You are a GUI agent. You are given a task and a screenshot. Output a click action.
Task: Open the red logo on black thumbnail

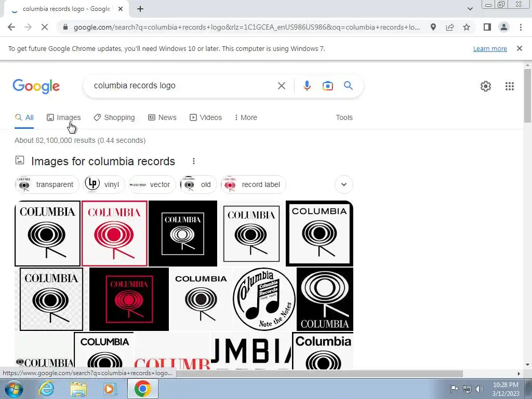pos(129,299)
